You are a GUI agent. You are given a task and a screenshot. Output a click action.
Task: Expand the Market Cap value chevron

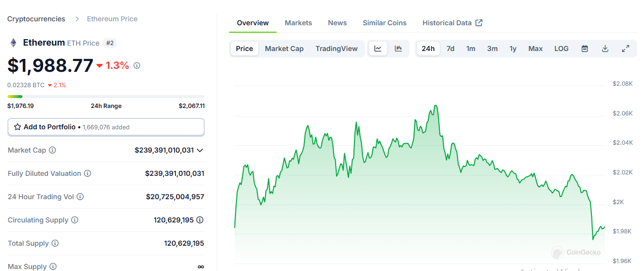(x=200, y=150)
